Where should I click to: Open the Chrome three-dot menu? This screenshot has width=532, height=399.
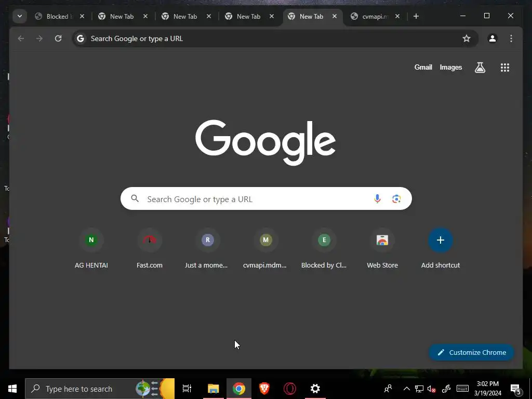tap(511, 38)
